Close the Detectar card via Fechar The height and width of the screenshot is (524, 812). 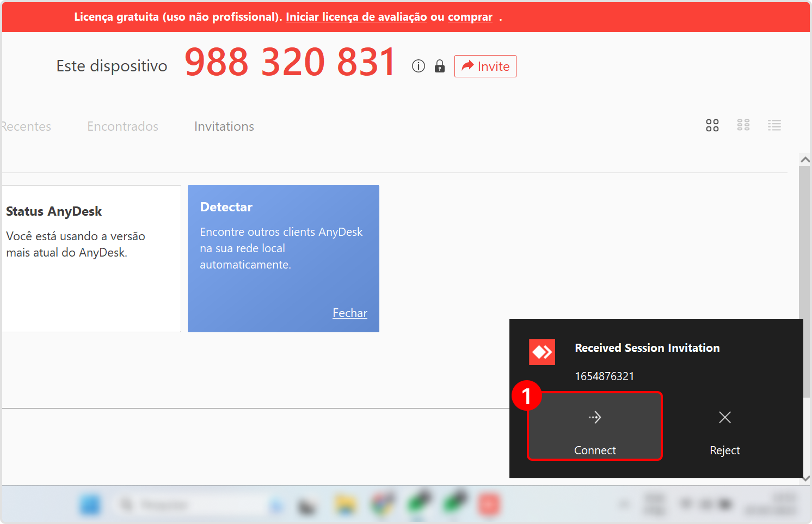tap(350, 313)
